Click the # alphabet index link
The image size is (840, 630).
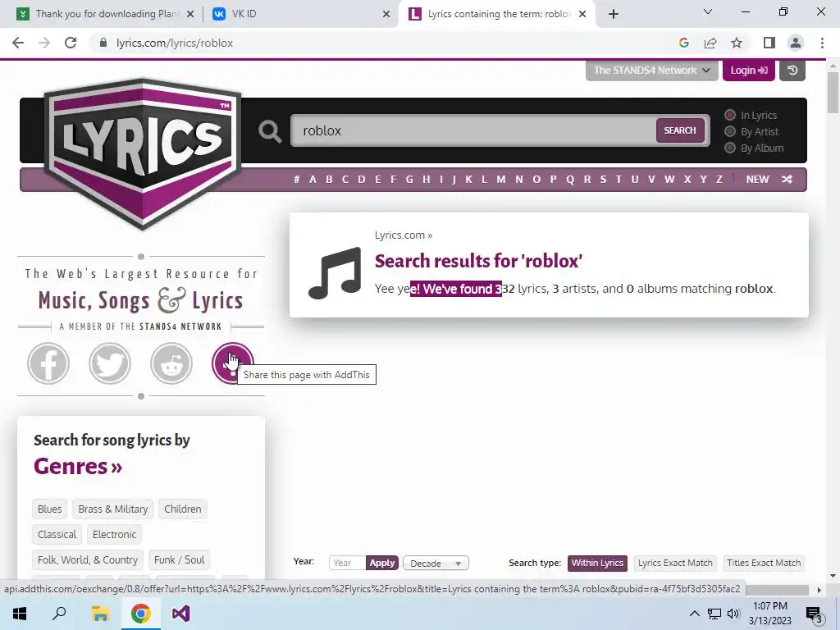[x=296, y=180]
